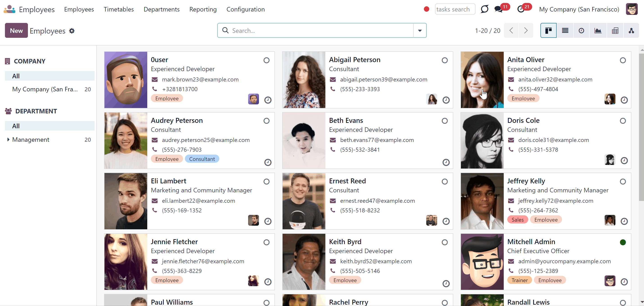Go to next page of employees
The height and width of the screenshot is (306, 644).
pos(526,30)
